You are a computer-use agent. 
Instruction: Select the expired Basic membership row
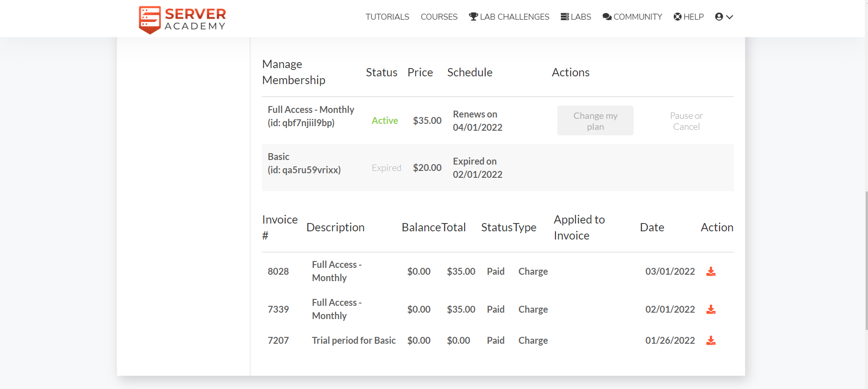point(304,163)
